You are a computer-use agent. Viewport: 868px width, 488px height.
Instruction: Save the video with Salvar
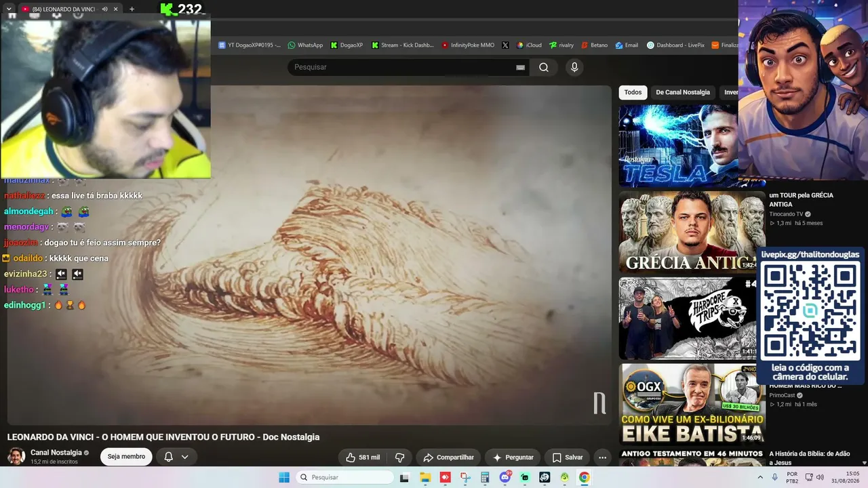pos(567,457)
